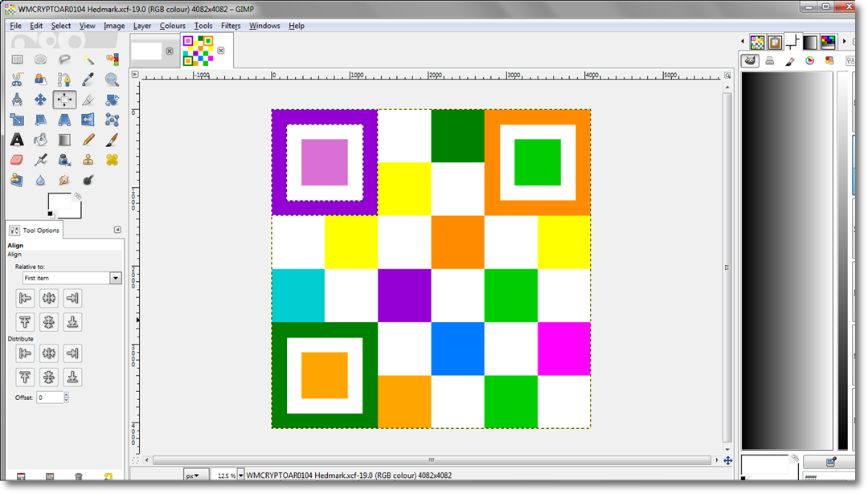
Task: Switch to the Gradients dock tab
Action: [810, 42]
